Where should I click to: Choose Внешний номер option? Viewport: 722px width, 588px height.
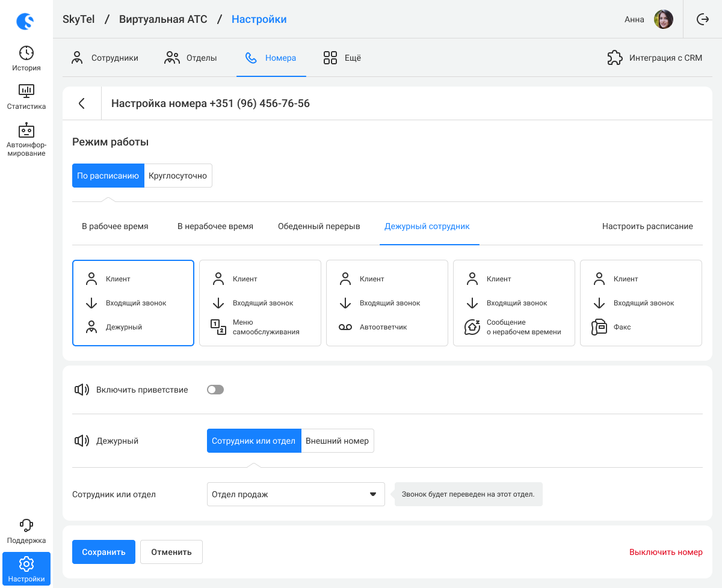pyautogui.click(x=338, y=441)
